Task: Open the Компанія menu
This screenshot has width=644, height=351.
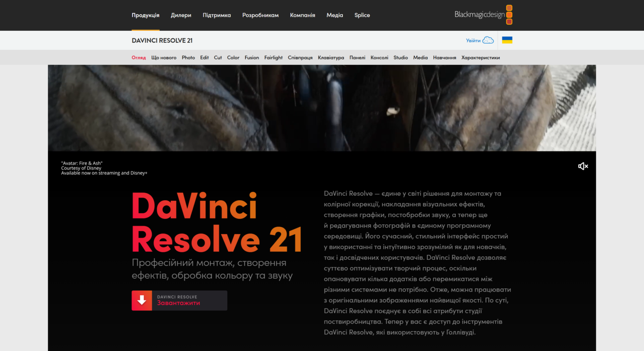Action: (x=303, y=15)
